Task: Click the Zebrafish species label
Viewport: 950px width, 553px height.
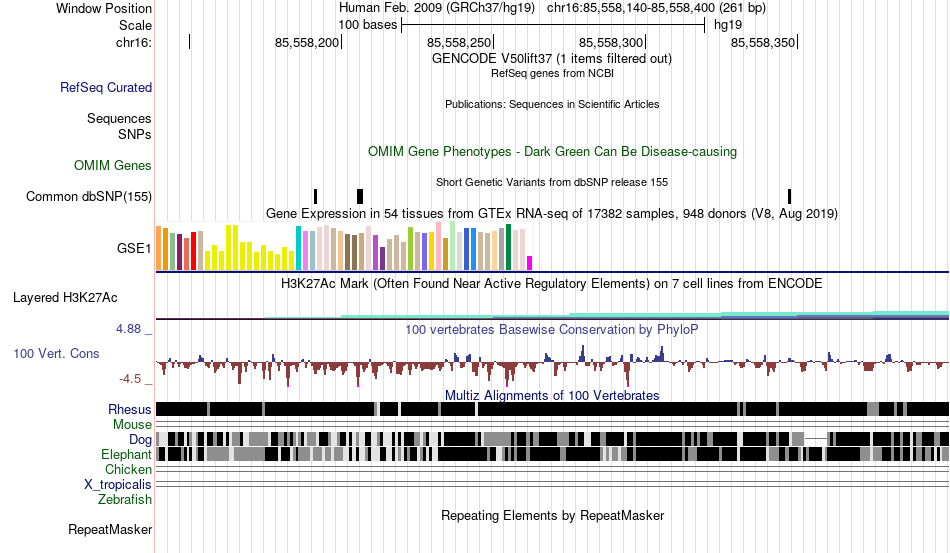Action: click(125, 500)
